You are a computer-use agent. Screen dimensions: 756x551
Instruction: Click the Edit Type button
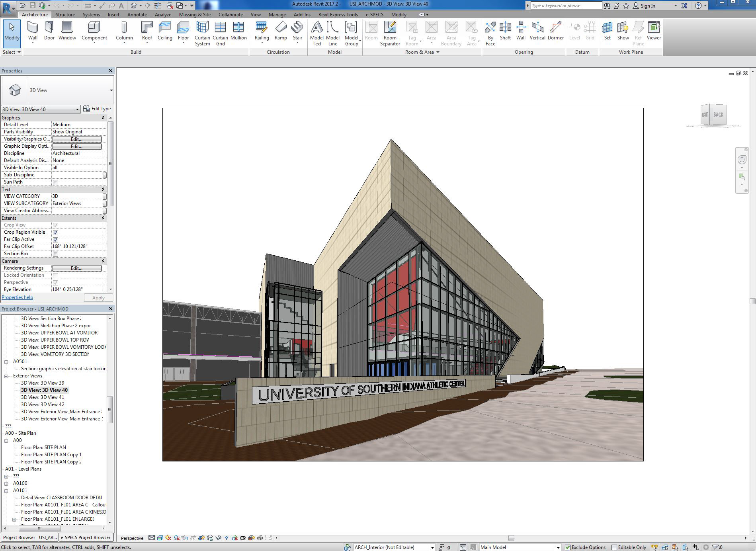click(97, 109)
